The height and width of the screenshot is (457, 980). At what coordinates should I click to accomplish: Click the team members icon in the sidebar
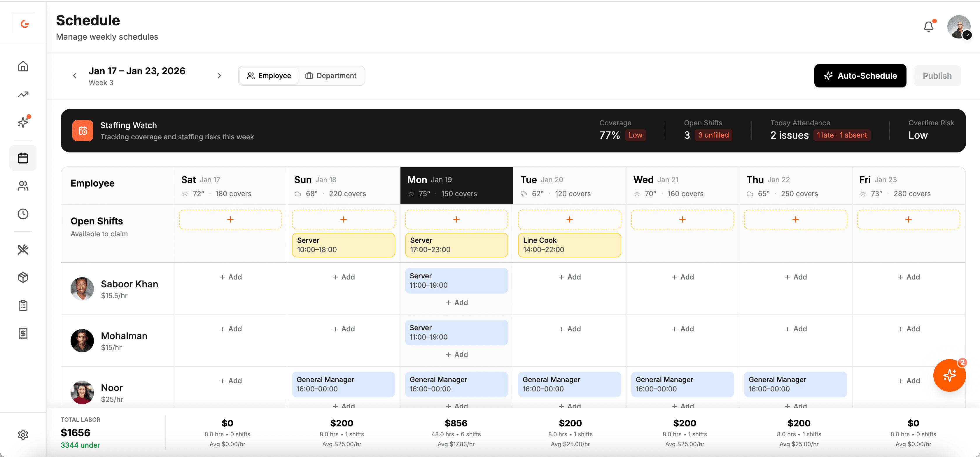(23, 186)
